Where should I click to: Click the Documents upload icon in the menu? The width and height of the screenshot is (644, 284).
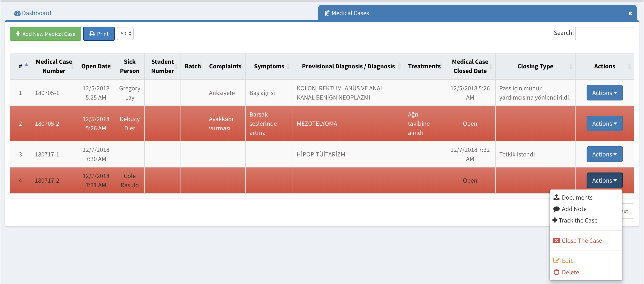[x=556, y=197]
